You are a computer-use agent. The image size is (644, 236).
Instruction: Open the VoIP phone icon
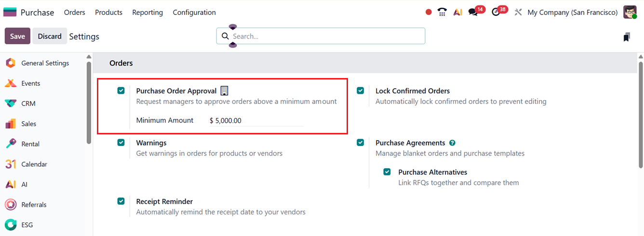(442, 13)
